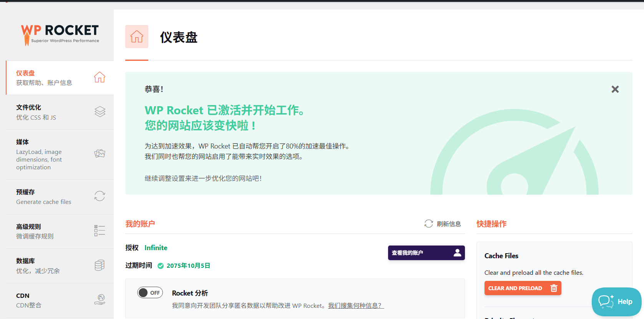Viewport: 644px width, 319px height.
Task: Click 刷新信息 to refresh account info
Action: (443, 224)
